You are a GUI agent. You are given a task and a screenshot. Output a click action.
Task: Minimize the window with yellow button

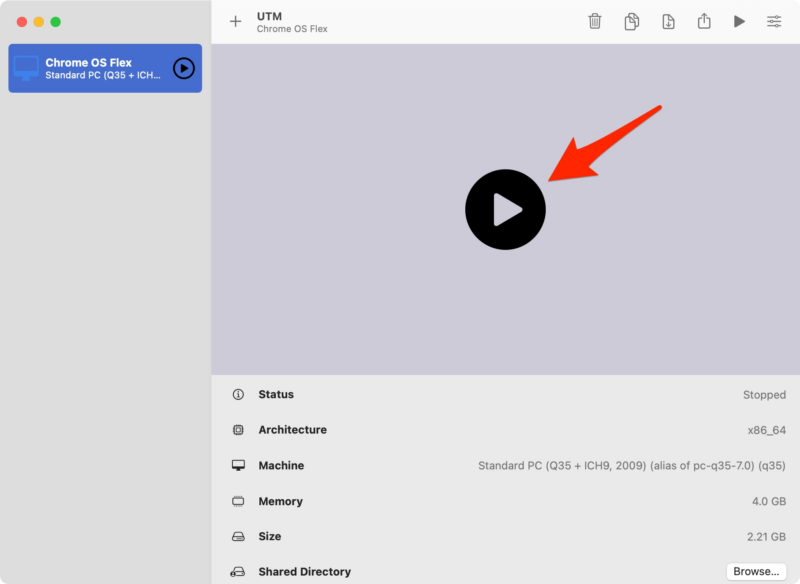click(x=39, y=22)
